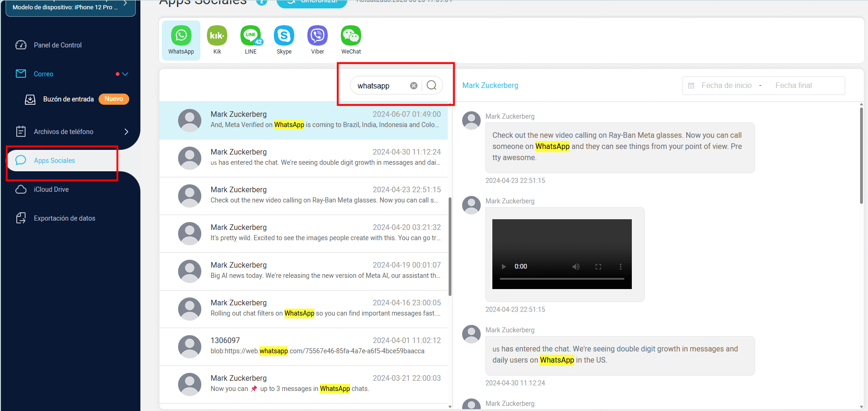
Task: Click the Correo envelope icon
Action: point(21,74)
